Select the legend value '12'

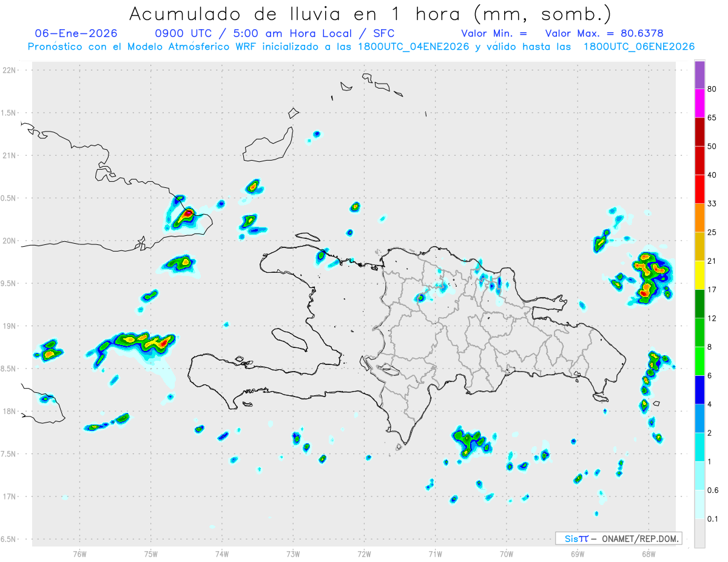712,318
